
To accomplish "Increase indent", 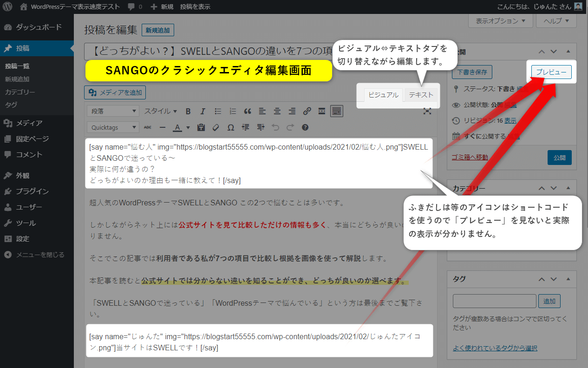I will [x=261, y=127].
